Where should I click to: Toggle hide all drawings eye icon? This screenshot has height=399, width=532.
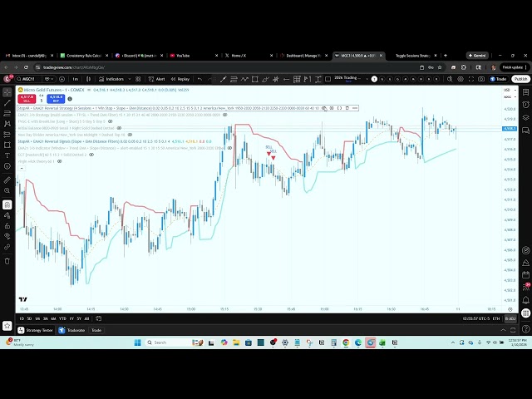click(7, 236)
